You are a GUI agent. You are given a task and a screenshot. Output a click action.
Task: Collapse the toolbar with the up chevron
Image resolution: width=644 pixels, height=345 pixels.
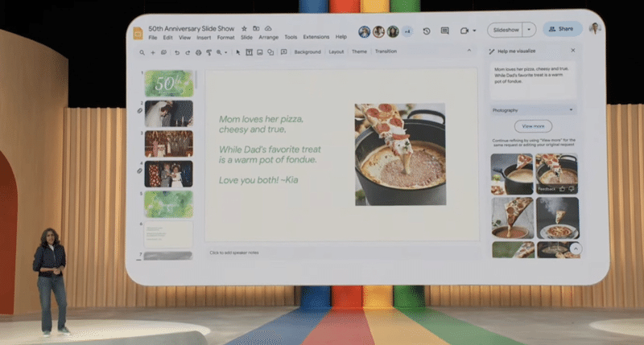click(x=469, y=51)
